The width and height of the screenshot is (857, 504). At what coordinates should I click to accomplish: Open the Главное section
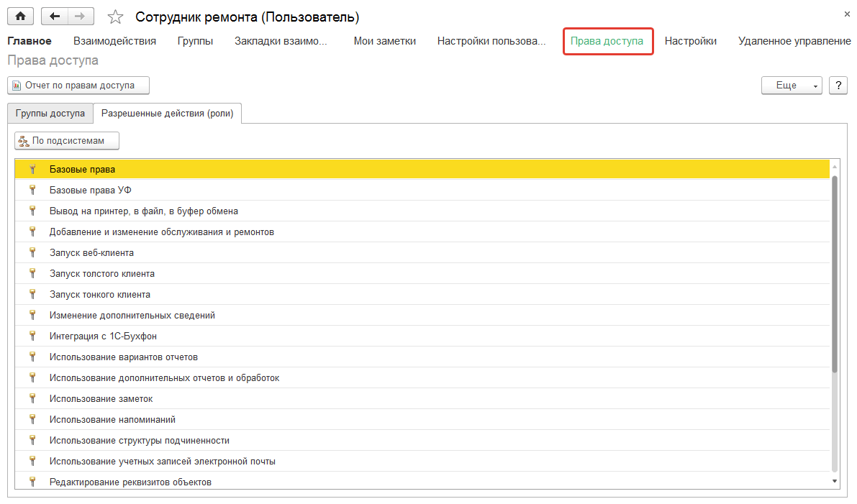[x=30, y=41]
